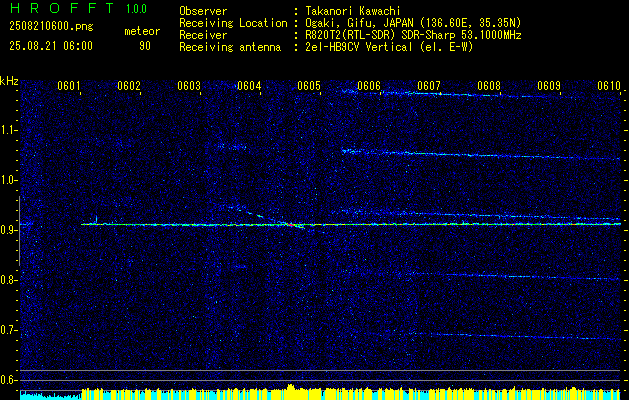This screenshot has height=400, width=629.
Task: Click the small vertical spike after 0601
Action: pyautogui.click(x=96, y=219)
